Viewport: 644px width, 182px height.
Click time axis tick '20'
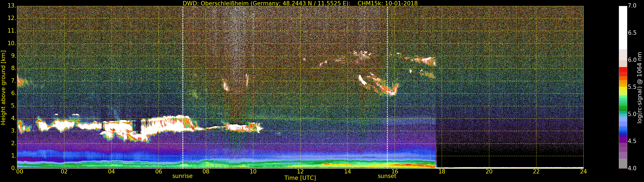point(489,171)
